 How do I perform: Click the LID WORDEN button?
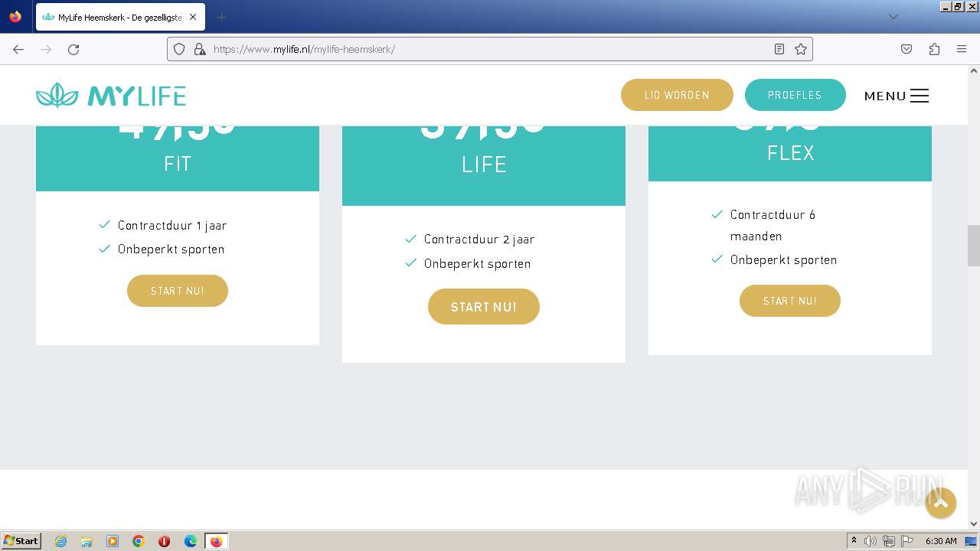click(677, 95)
